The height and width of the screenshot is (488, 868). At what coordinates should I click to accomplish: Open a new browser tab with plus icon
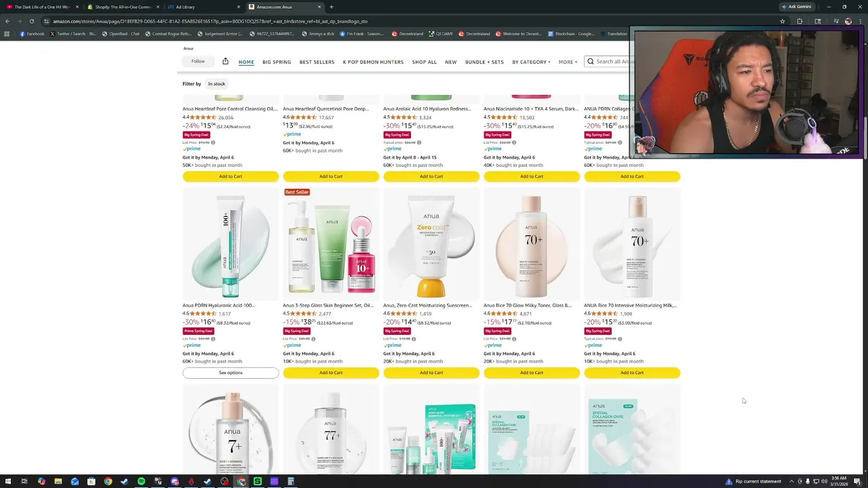331,7
